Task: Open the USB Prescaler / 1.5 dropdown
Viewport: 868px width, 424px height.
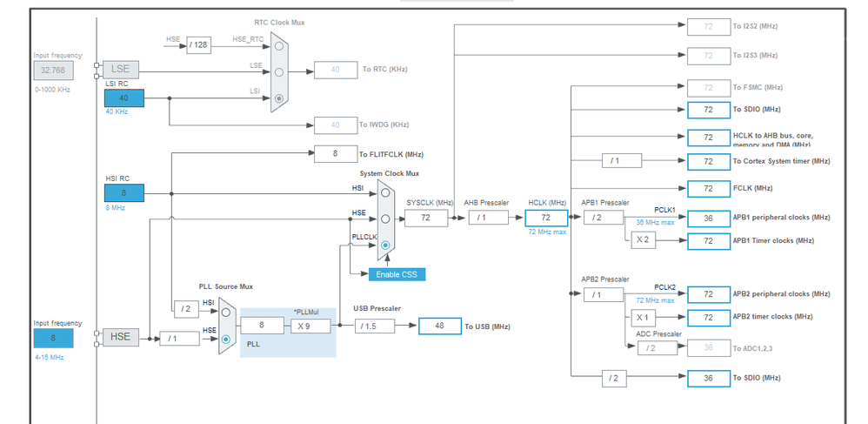Action: 375,326
